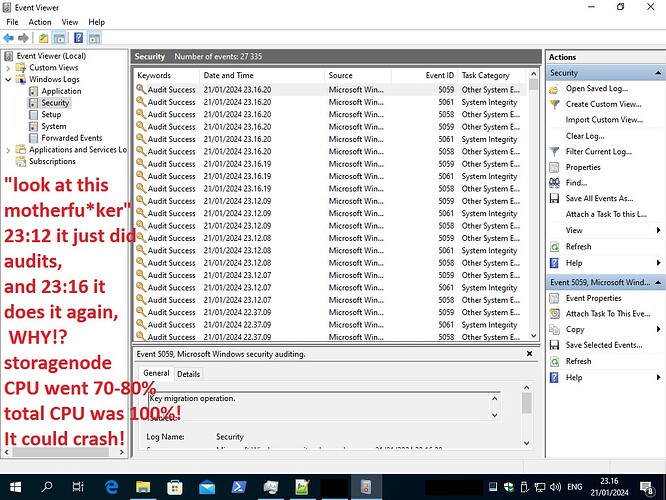Image resolution: width=666 pixels, height=500 pixels.
Task: Click up arrow of event list scrollbar
Action: point(533,74)
